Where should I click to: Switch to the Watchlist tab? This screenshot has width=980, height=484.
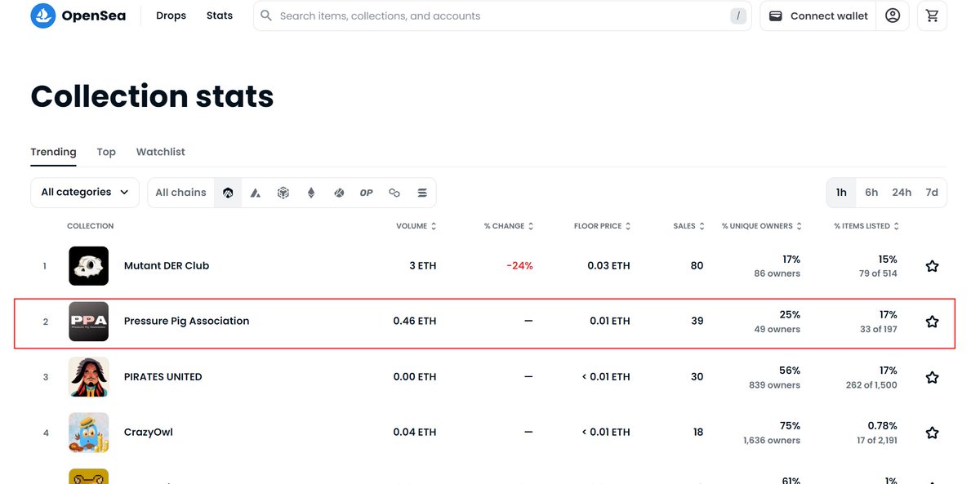(160, 152)
